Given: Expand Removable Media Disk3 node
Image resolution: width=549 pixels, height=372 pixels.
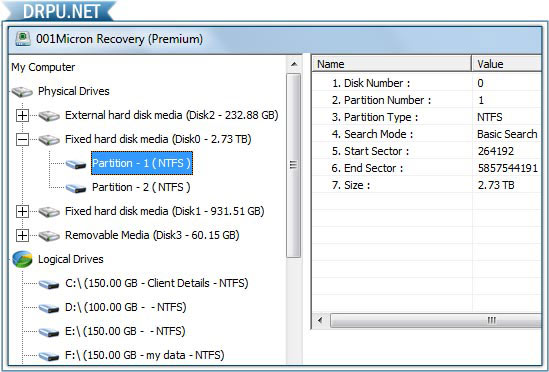Looking at the screenshot, I should 22,236.
